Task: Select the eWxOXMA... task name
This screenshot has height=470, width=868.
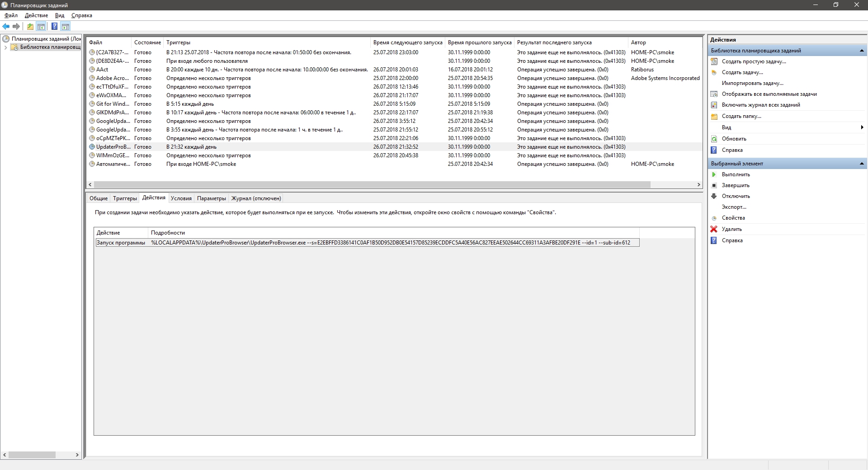Action: (x=111, y=95)
